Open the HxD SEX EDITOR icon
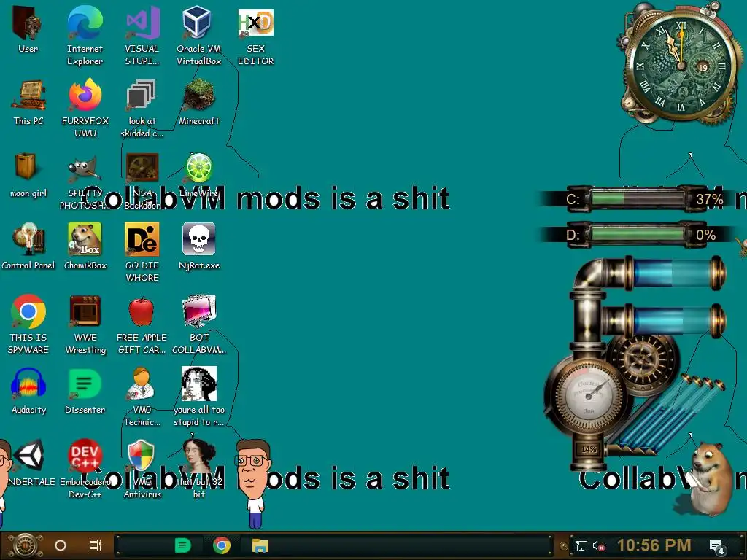 (x=256, y=23)
